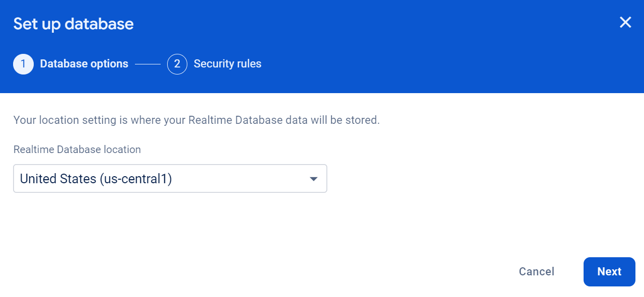Screen dimensions: 644x297
Task: Click the Next button
Action: coord(609,271)
